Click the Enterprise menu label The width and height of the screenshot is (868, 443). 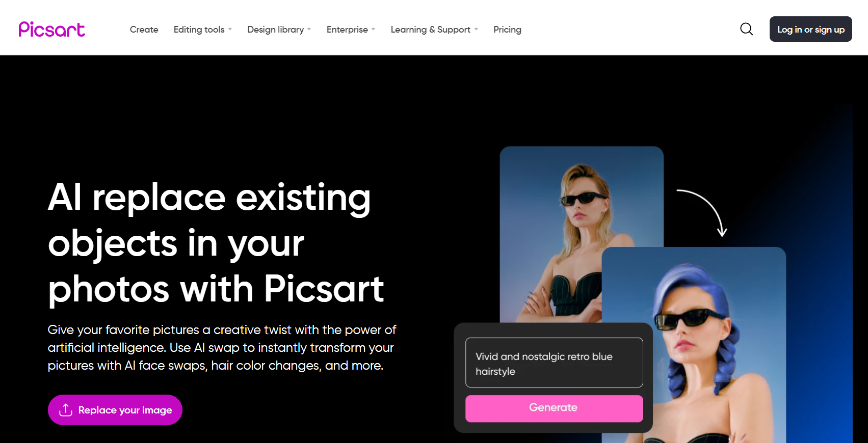point(347,30)
